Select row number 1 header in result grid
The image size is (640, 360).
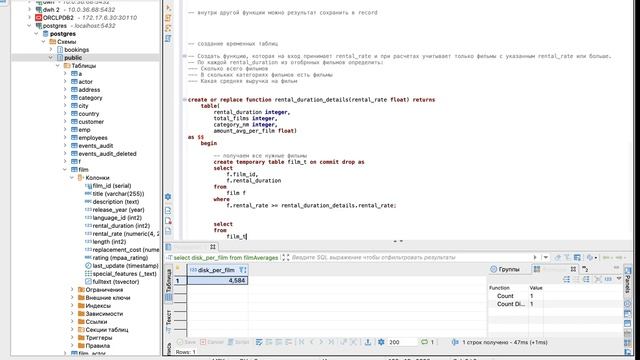tap(180, 280)
